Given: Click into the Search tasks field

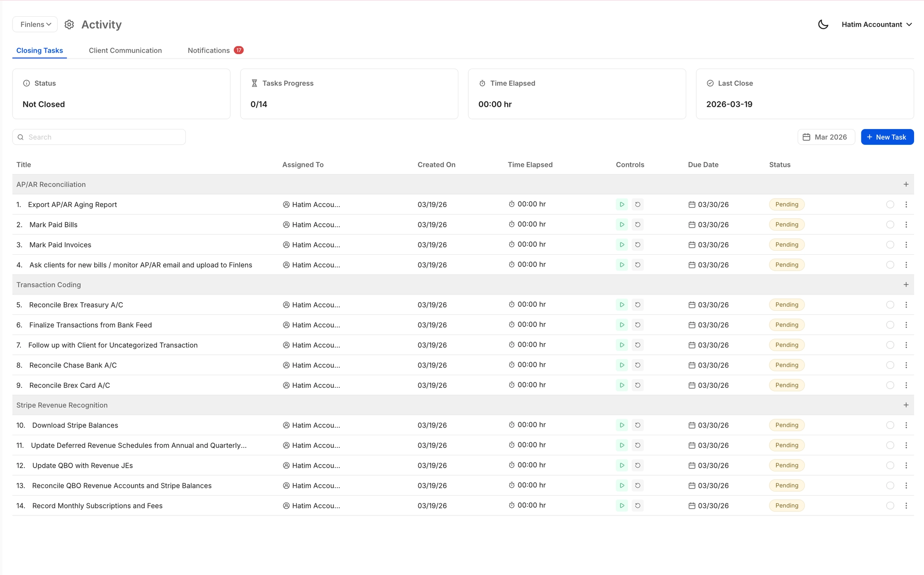Looking at the screenshot, I should (x=104, y=137).
